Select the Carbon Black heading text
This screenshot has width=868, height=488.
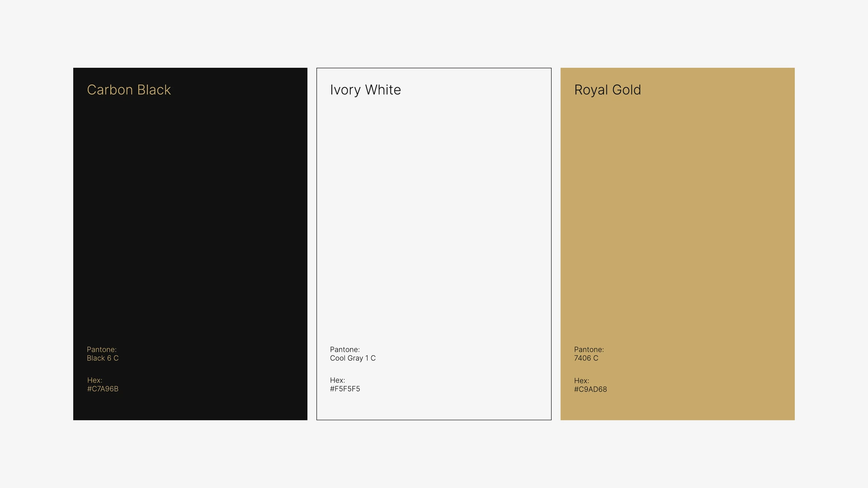point(129,90)
